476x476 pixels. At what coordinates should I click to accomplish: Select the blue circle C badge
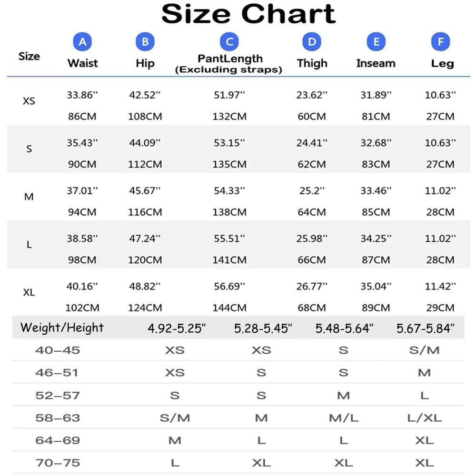pyautogui.click(x=229, y=42)
